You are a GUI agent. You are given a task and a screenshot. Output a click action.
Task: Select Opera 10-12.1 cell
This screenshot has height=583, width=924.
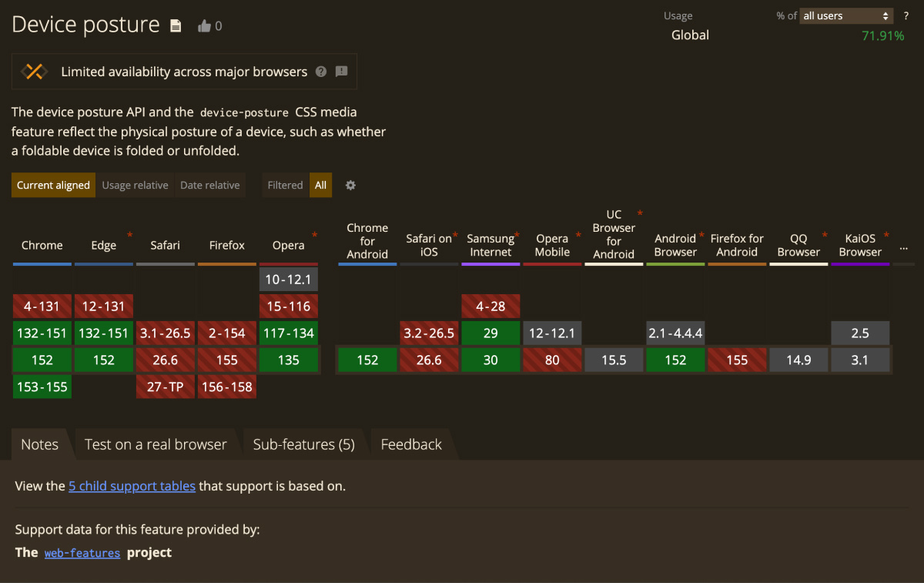click(x=289, y=280)
